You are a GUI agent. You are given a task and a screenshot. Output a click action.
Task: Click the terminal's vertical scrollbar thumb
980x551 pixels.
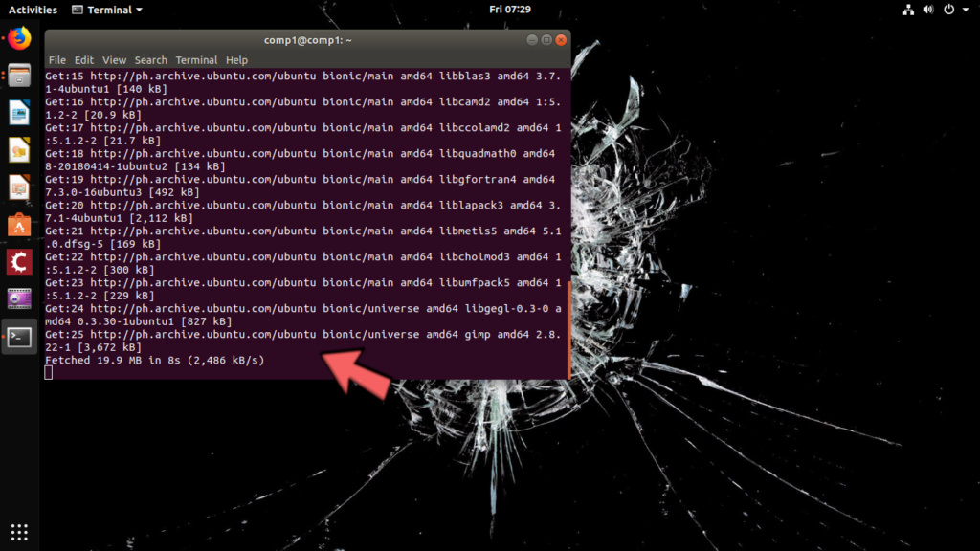click(568, 329)
